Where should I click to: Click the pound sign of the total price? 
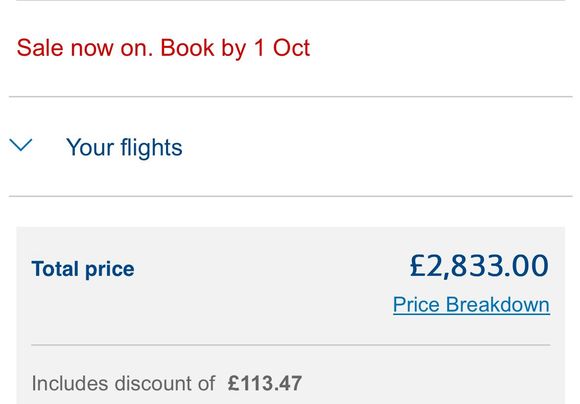coord(417,266)
